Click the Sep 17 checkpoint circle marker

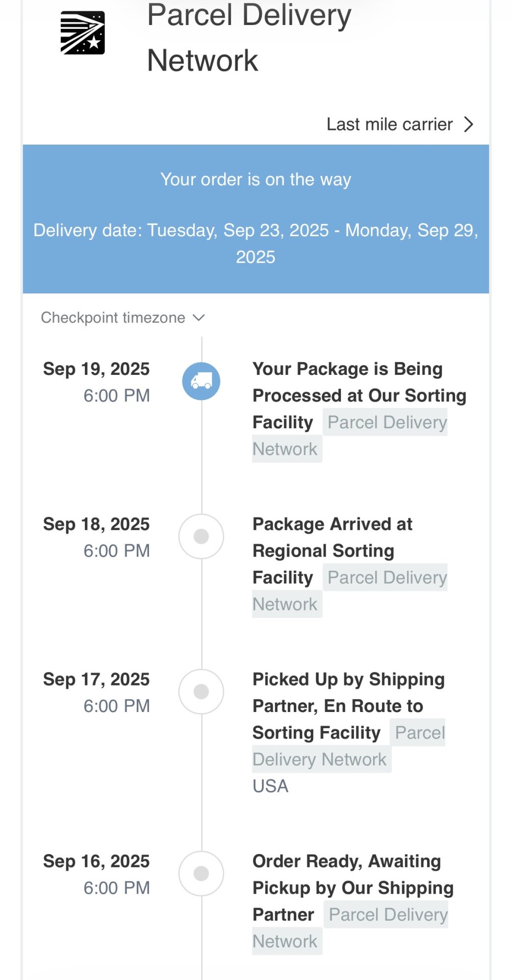(201, 691)
